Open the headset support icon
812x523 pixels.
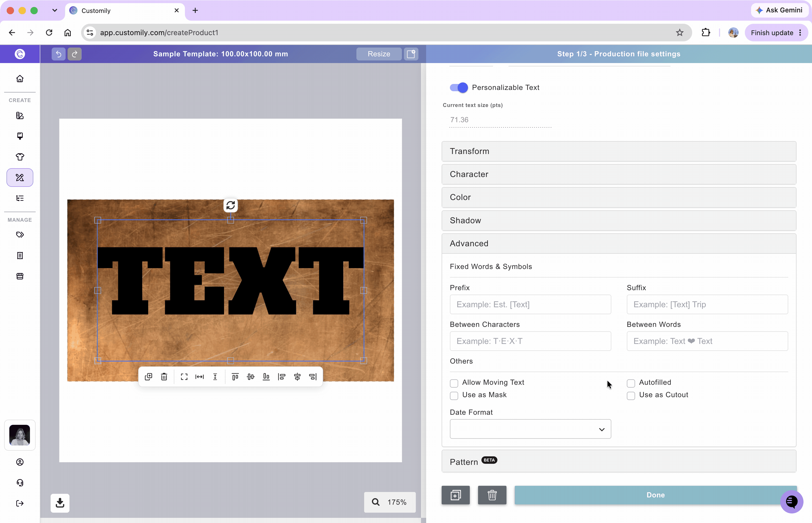(20, 483)
